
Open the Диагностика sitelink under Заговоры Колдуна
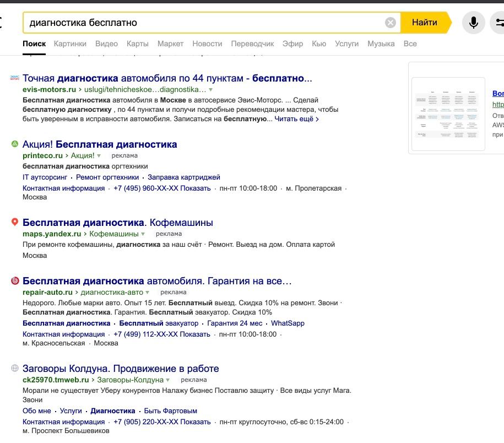pyautogui.click(x=113, y=411)
